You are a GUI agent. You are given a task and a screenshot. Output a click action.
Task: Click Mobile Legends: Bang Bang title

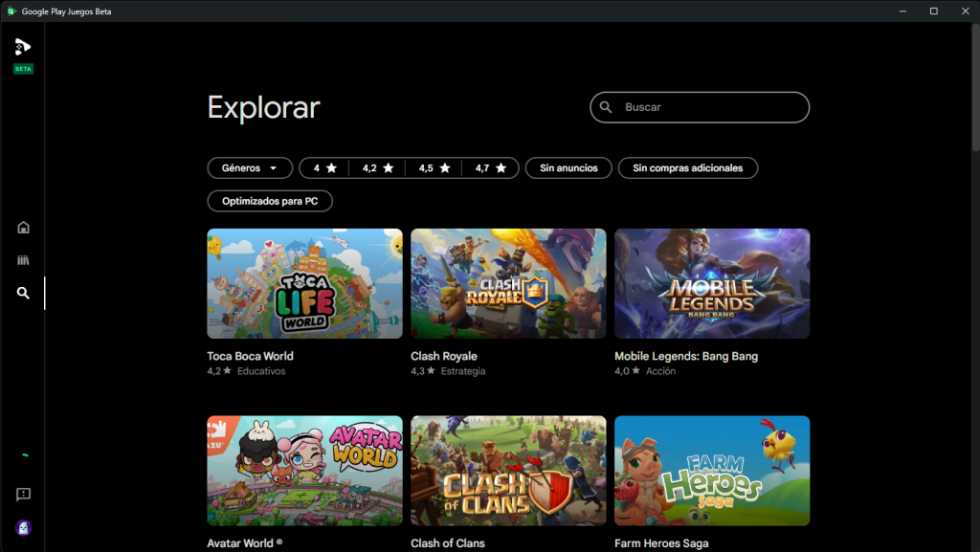click(685, 356)
